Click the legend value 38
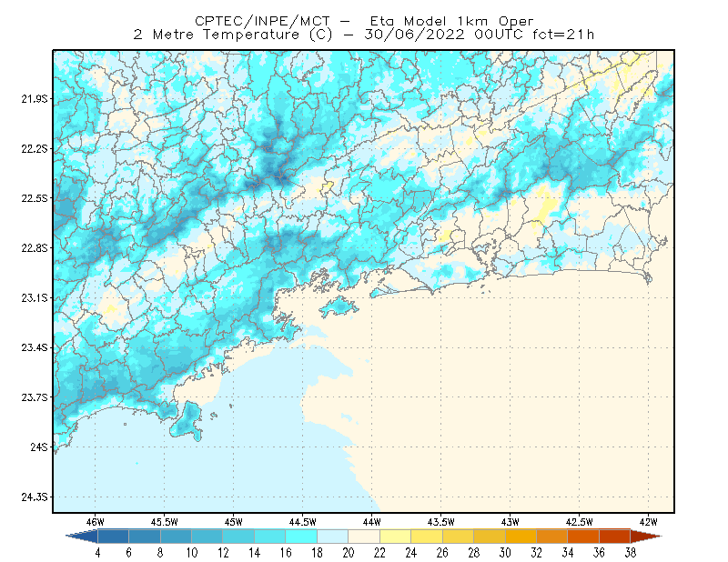 [x=631, y=553]
